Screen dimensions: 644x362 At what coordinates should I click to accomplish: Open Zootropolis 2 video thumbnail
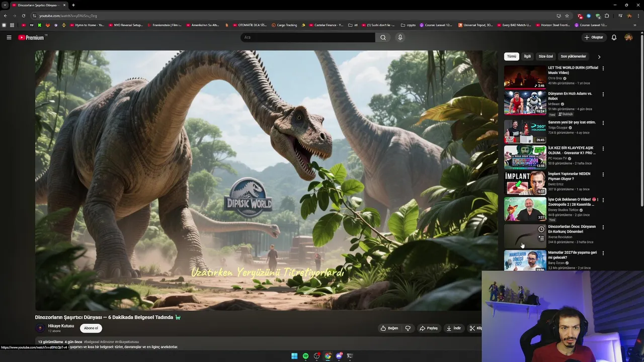[525, 209]
